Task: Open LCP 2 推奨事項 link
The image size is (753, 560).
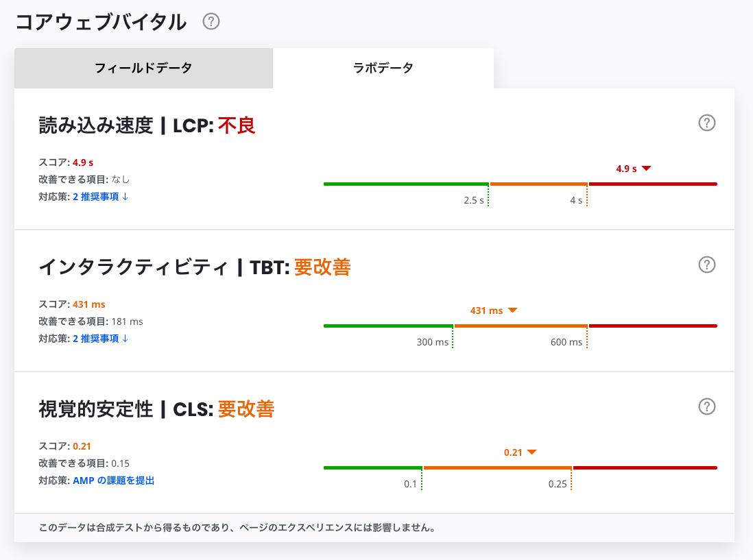Action: coord(101,197)
